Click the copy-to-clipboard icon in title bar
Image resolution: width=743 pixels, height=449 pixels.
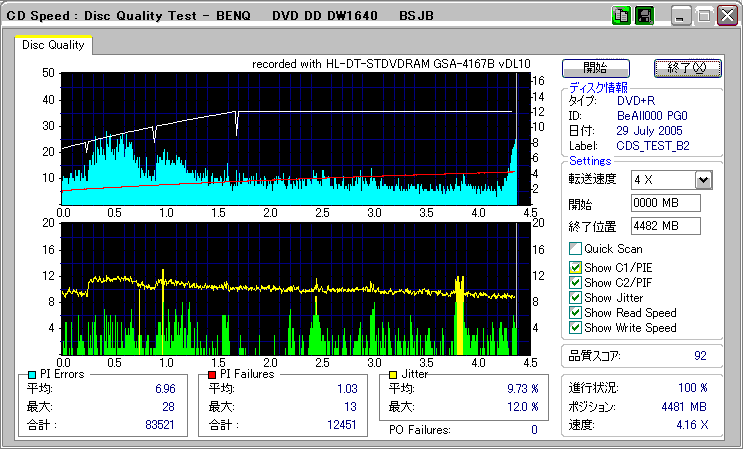(620, 16)
